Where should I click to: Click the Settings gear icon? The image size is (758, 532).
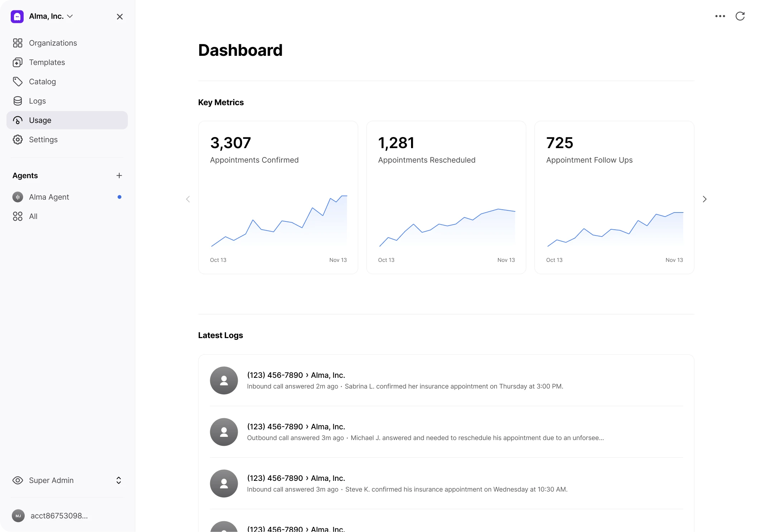(x=18, y=140)
